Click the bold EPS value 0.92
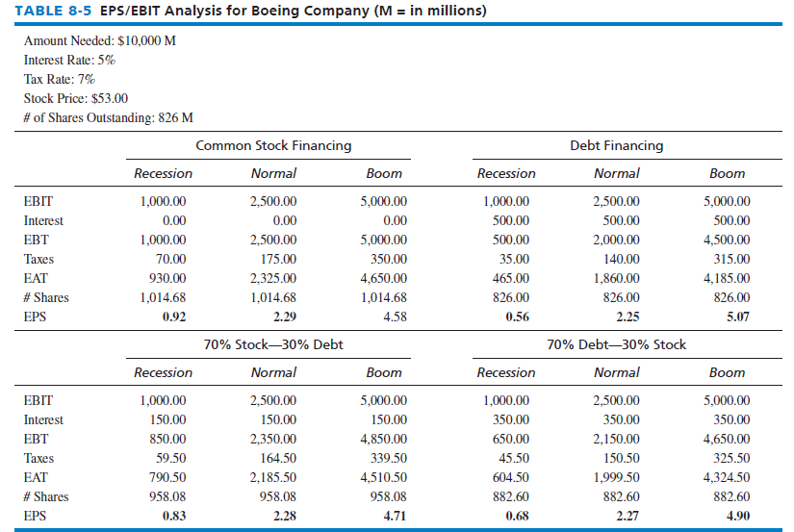794x532 pixels. (175, 317)
